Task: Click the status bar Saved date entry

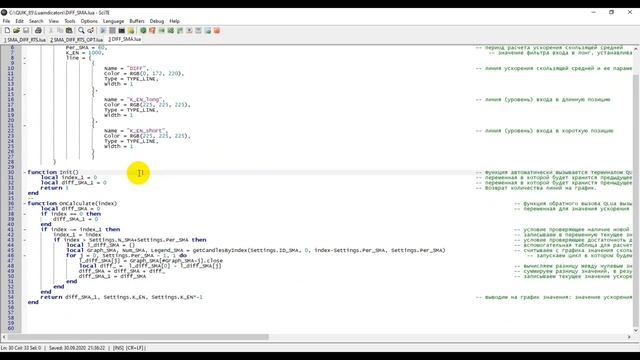Action: 77,348
